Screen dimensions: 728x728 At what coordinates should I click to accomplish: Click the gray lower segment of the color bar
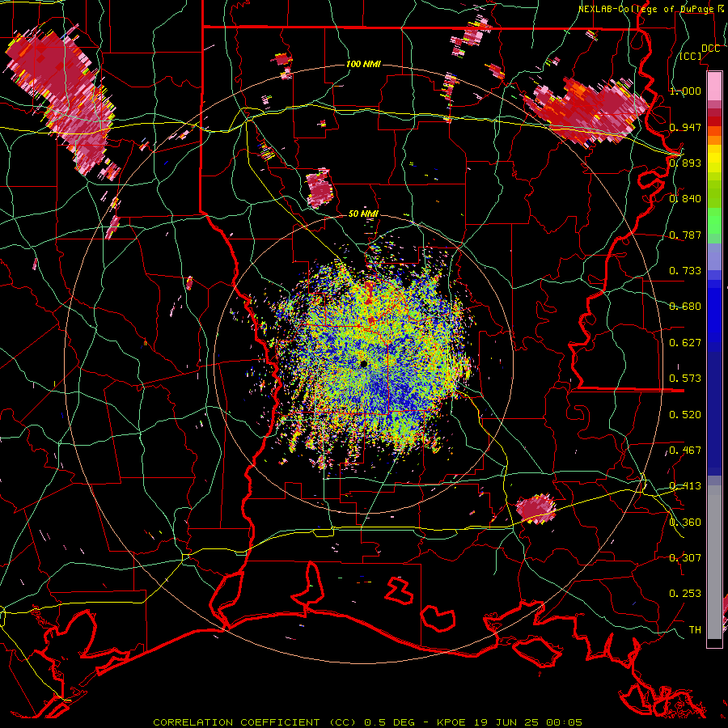(x=714, y=562)
